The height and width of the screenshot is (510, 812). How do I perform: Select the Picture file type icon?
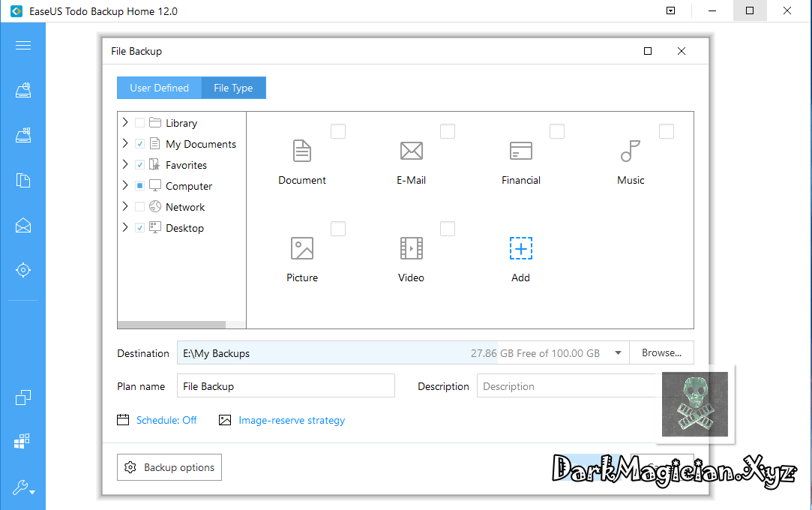point(302,248)
